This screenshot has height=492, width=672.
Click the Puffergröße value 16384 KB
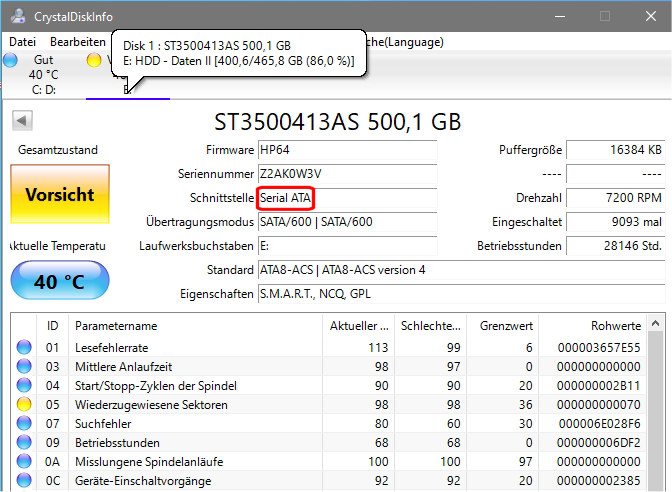pos(616,150)
